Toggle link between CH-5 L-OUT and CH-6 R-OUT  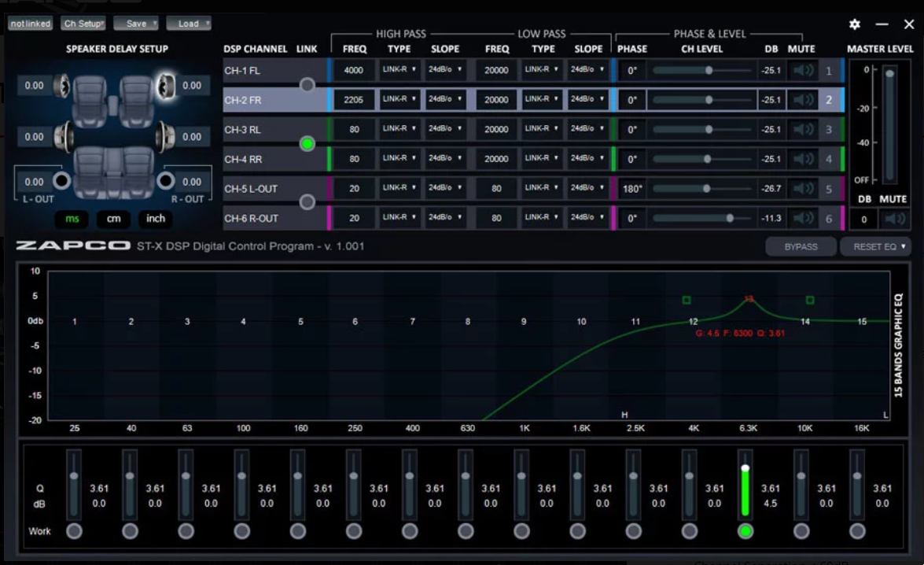click(x=307, y=202)
